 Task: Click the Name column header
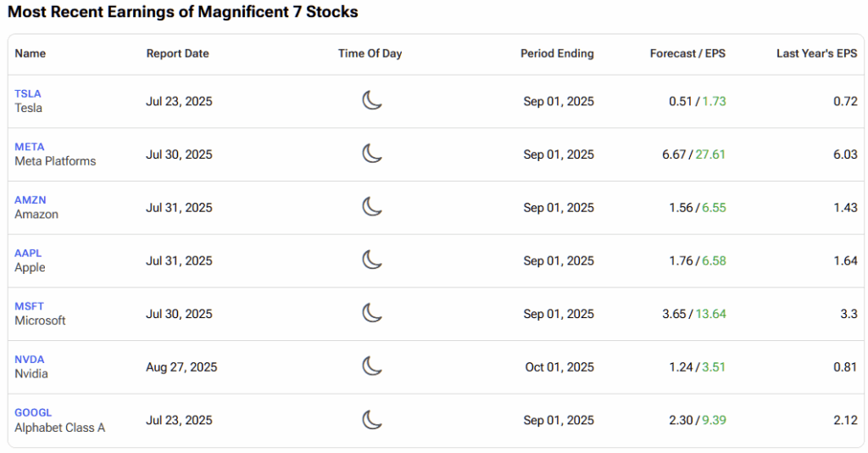[x=31, y=53]
